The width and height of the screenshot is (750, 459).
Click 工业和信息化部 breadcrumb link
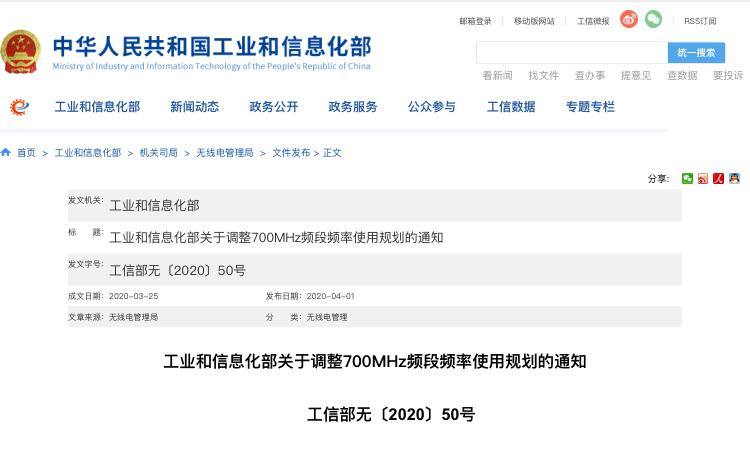[88, 153]
